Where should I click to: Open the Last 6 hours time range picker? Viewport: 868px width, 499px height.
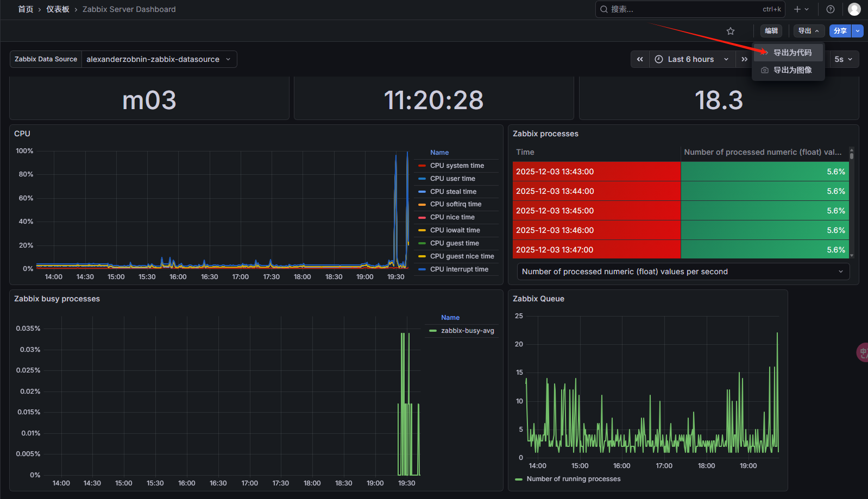coord(692,59)
